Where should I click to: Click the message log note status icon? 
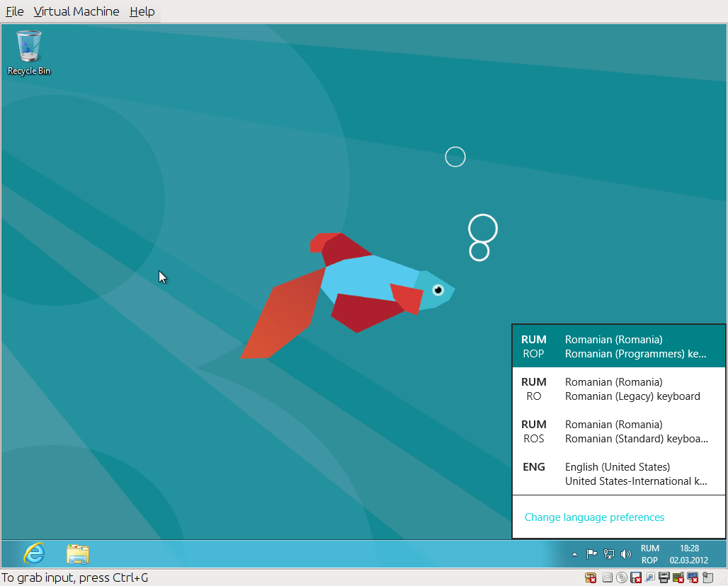click(707, 578)
